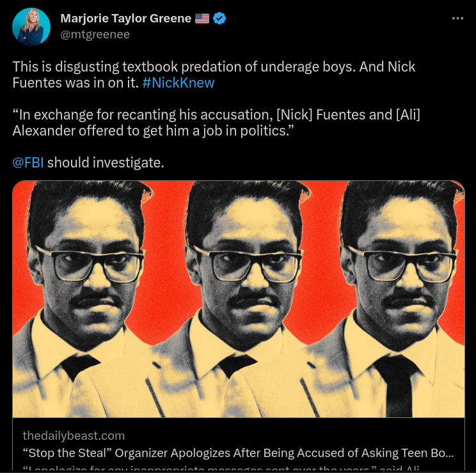
Task: Open the three-dot more options menu
Action: coord(457,19)
